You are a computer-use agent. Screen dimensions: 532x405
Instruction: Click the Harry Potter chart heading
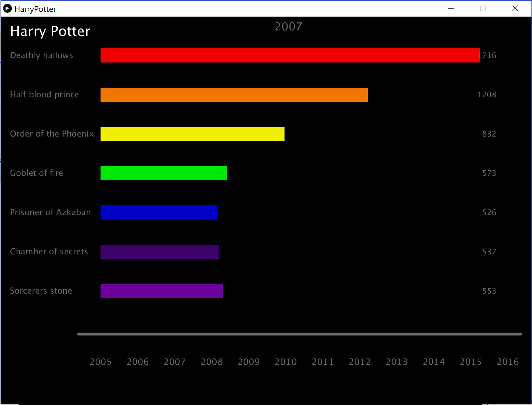pyautogui.click(x=50, y=31)
